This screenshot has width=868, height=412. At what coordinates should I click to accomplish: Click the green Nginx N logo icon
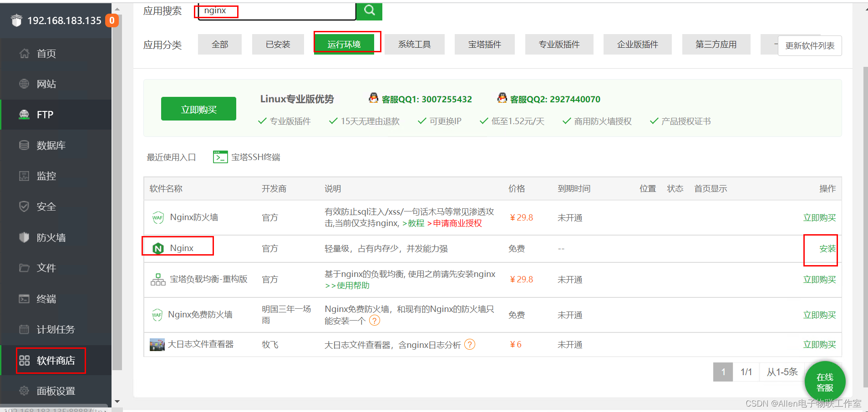tap(158, 248)
